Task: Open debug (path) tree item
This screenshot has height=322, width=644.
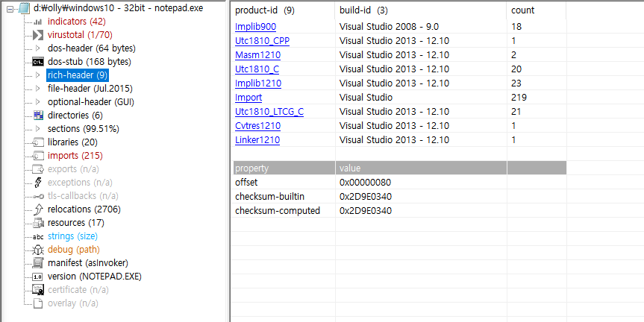Action: click(x=74, y=250)
